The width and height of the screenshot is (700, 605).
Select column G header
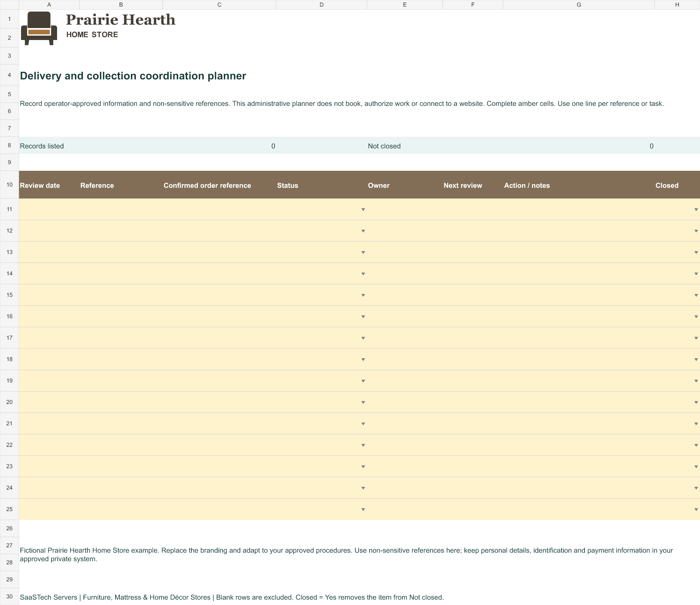pyautogui.click(x=579, y=5)
